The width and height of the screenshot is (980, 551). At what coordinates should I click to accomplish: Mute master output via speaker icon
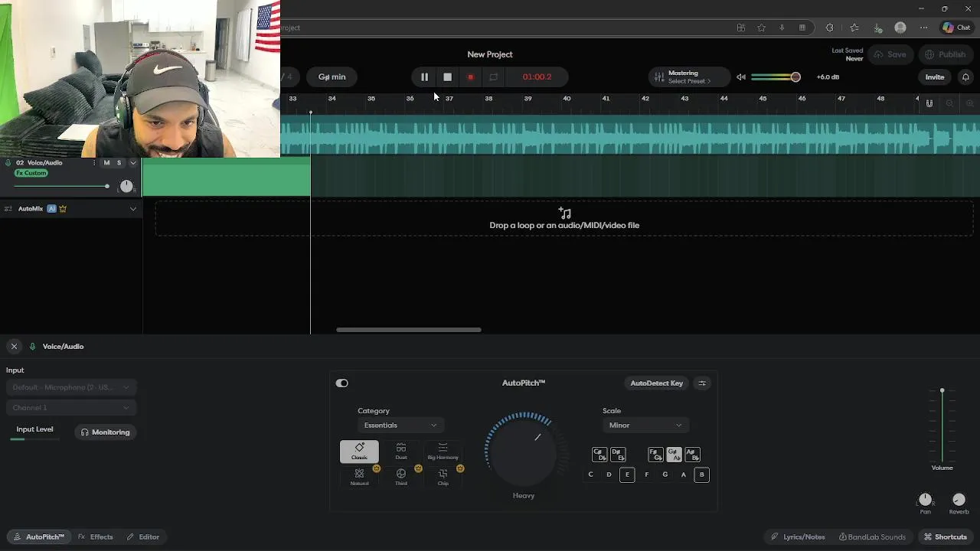[741, 77]
